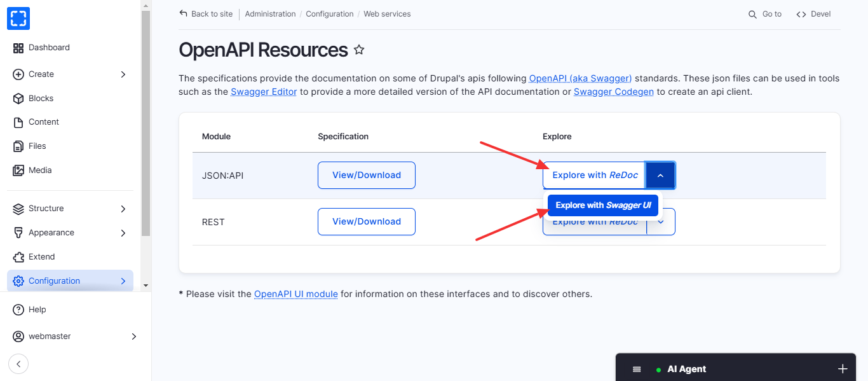
Task: Collapse the sidebar with the arrow button
Action: (x=18, y=364)
